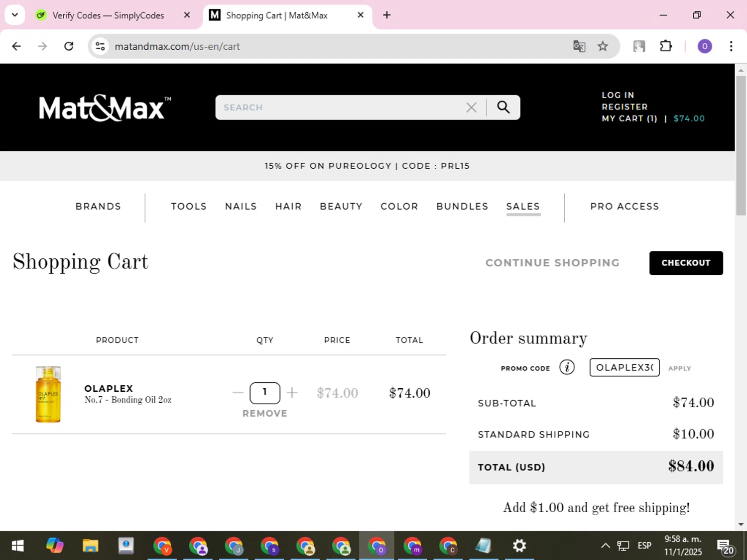
Task: Open Copilot from the taskbar
Action: [55, 546]
